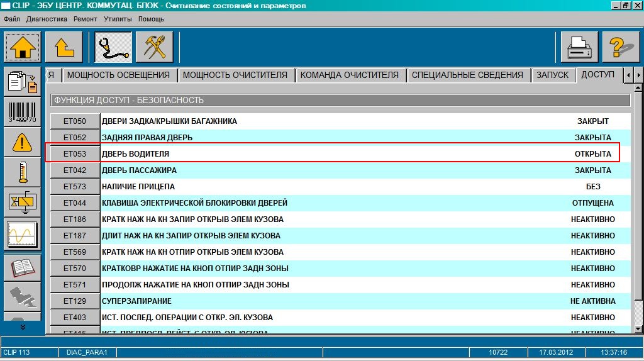This screenshot has height=361, width=644.
Task: Select the ДОСТУП tab
Action: (x=598, y=75)
